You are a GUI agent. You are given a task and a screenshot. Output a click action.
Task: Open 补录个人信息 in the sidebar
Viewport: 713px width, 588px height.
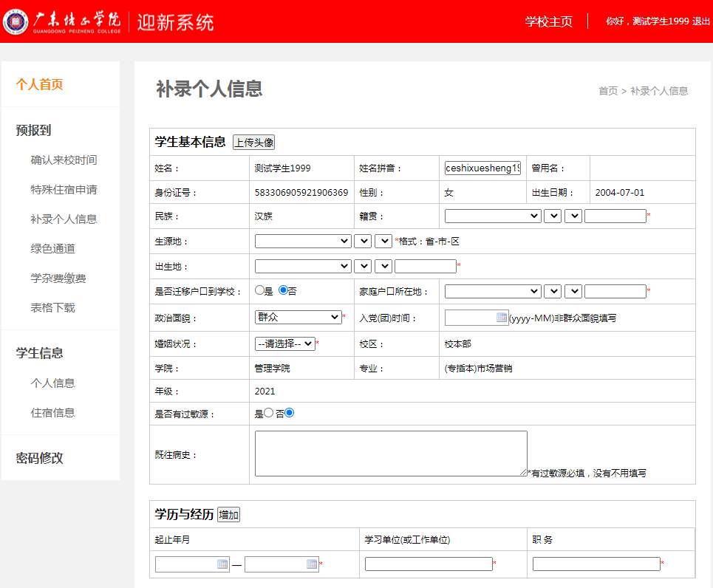click(64, 219)
